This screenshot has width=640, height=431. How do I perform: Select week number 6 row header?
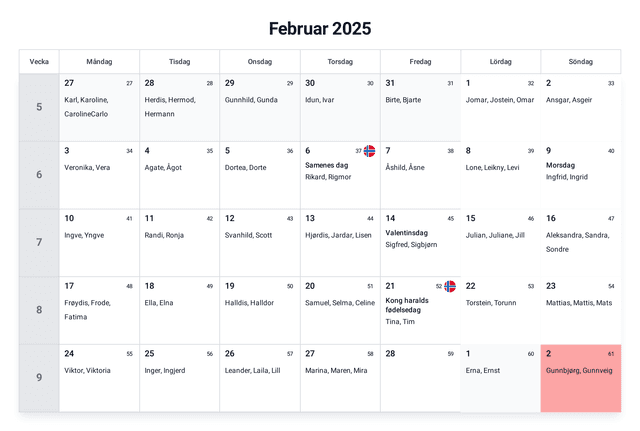point(39,175)
